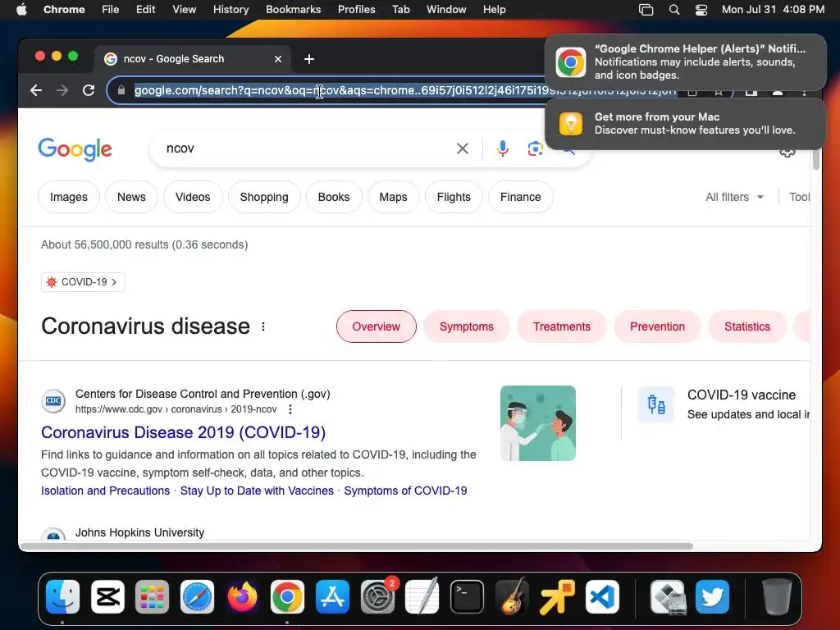This screenshot has width=840, height=630.
Task: Filter results by Shopping
Action: 264,197
